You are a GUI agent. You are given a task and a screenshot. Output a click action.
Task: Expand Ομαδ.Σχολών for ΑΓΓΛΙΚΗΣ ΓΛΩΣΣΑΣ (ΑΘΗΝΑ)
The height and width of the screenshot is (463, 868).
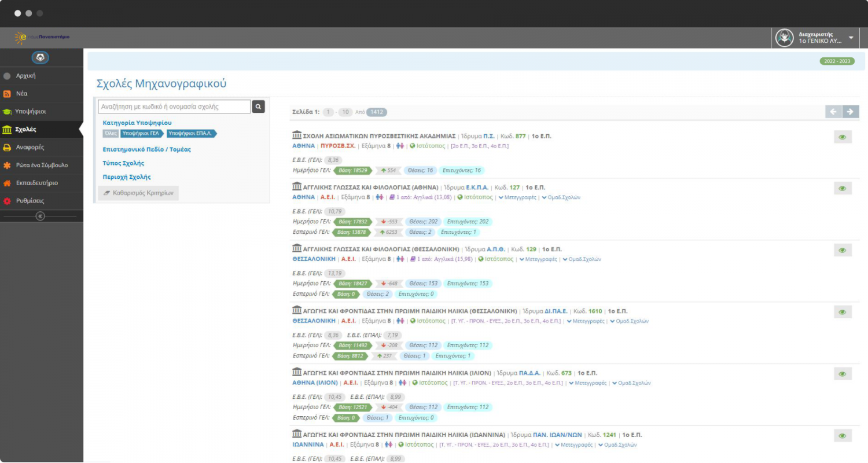(561, 197)
